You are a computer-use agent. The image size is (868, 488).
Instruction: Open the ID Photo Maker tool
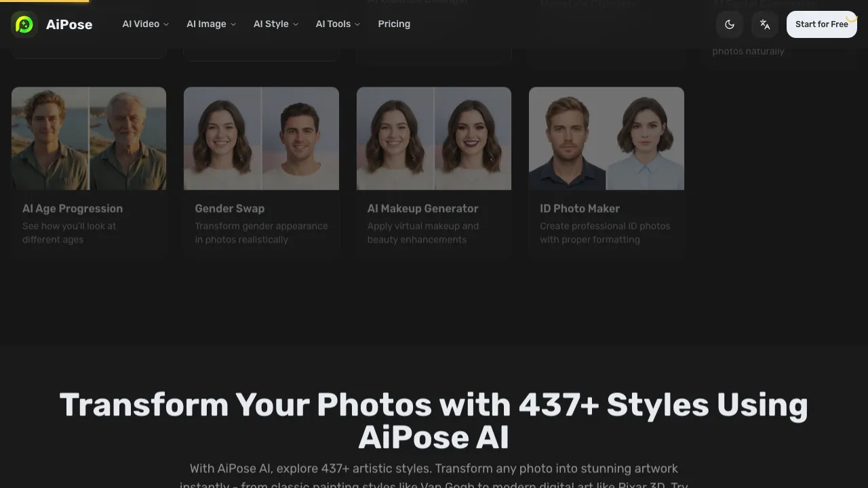pyautogui.click(x=580, y=208)
